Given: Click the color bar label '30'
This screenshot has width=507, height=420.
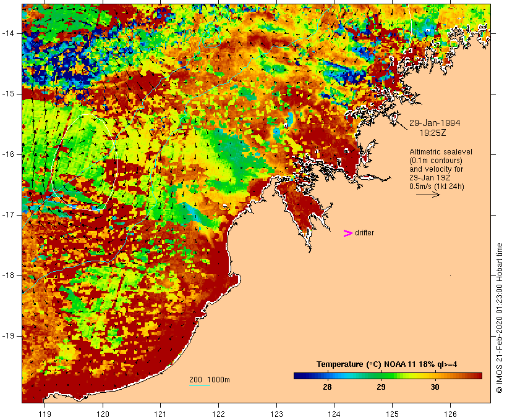Looking at the screenshot, I should tap(435, 387).
